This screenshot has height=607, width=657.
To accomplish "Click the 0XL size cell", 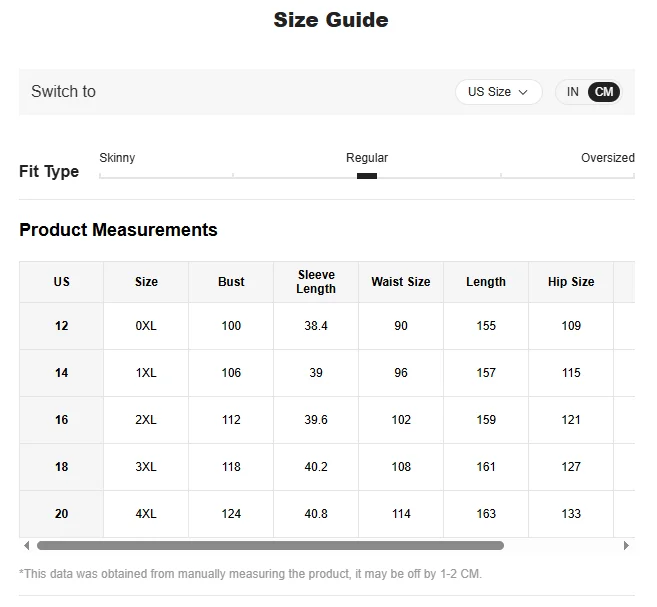I will click(x=146, y=326).
